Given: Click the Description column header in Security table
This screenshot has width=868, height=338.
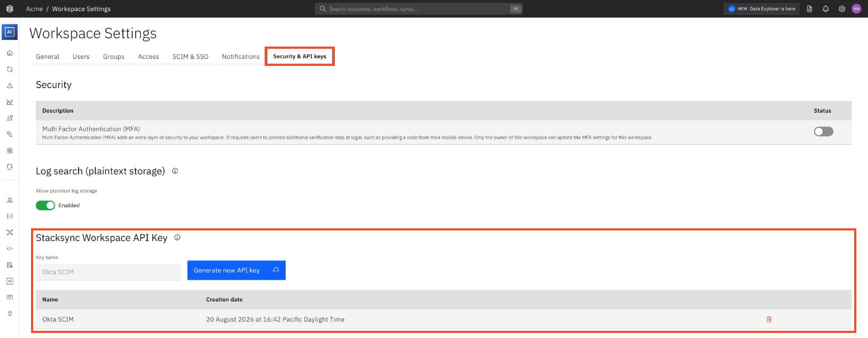Looking at the screenshot, I should pyautogui.click(x=58, y=111).
